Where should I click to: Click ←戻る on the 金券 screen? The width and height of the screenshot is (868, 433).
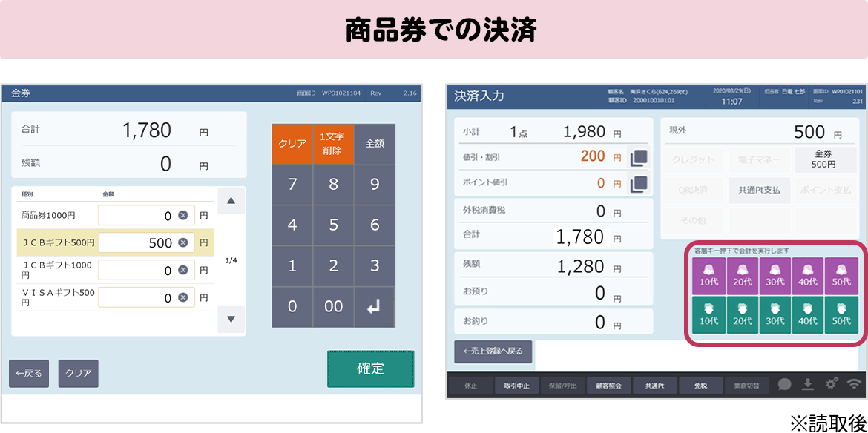click(x=29, y=373)
